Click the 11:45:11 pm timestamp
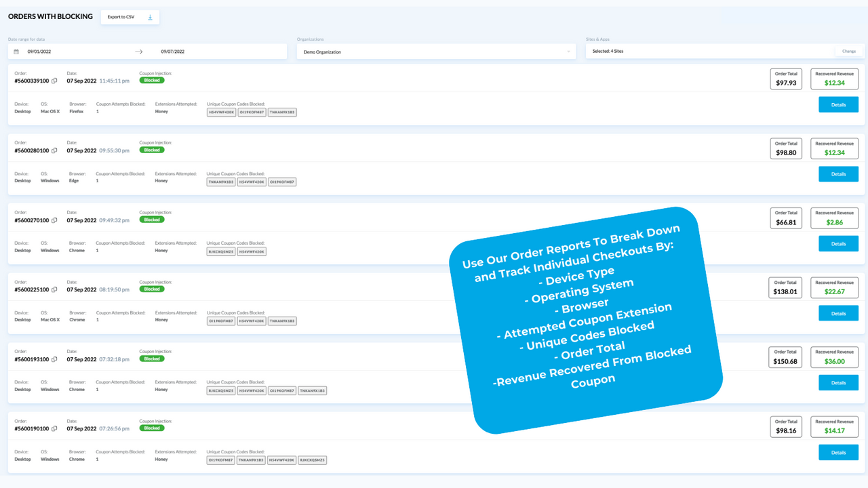Screen dimensions: 868x488 (115, 81)
